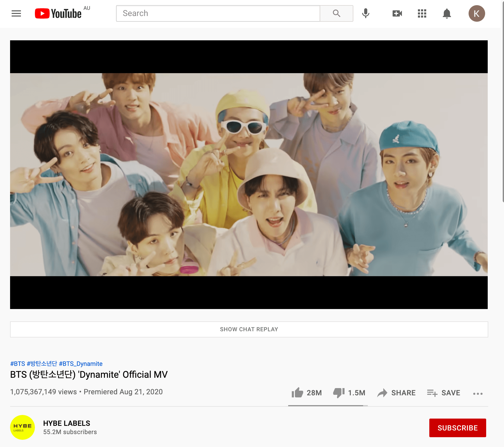
Task: Click the #BTS hashtag link
Action: coord(18,364)
